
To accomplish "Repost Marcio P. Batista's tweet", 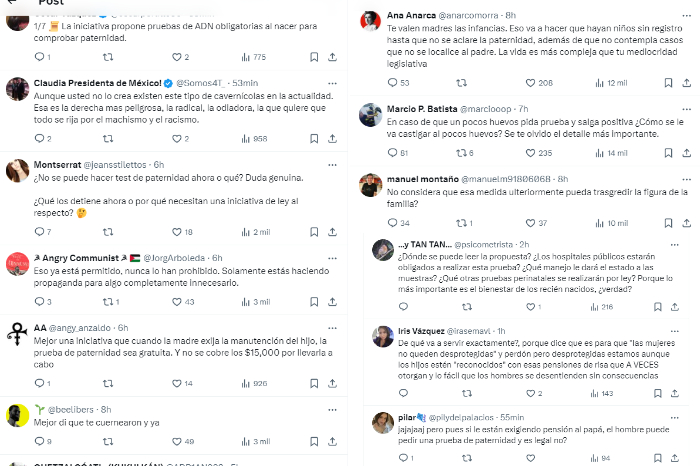I will point(461,153).
